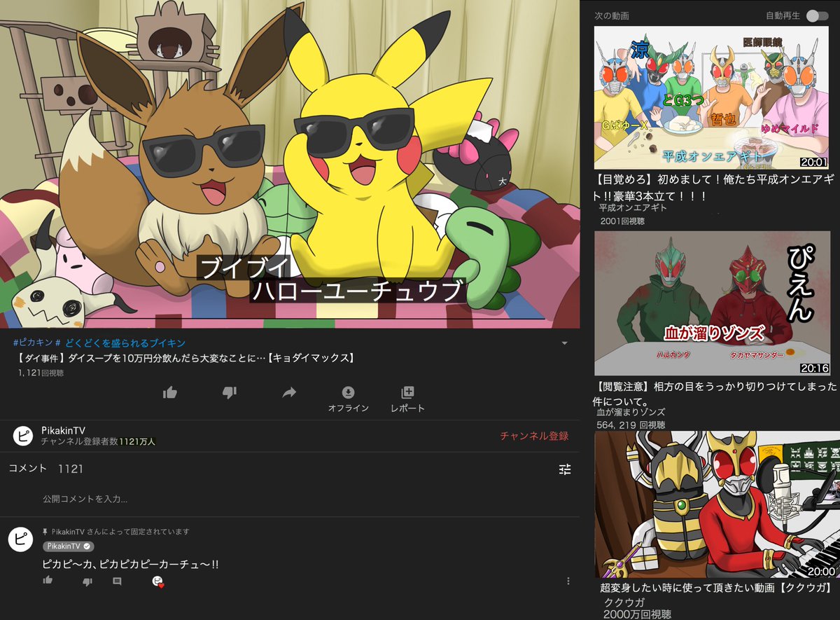This screenshot has height=620, width=840.
Task: Click チャンネル登録者数1121万人 subscriber count
Action: click(x=98, y=441)
